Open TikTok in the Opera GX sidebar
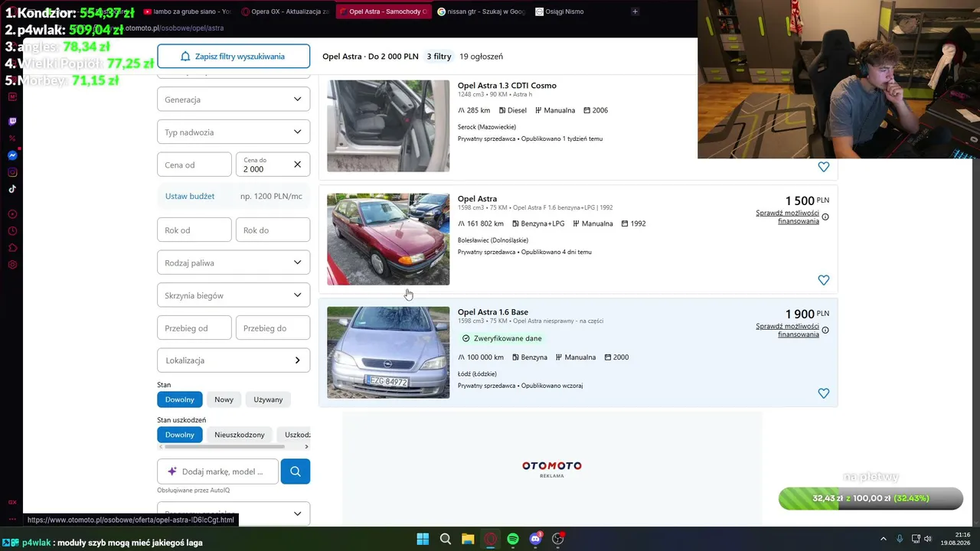Viewport: 980px width, 551px height. pyautogui.click(x=12, y=189)
